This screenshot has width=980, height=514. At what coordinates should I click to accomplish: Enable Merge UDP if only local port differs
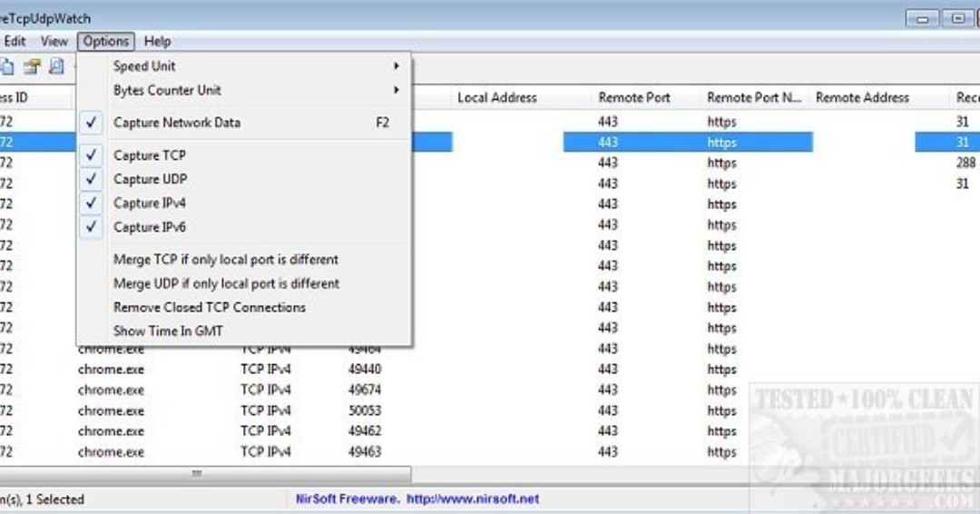244,283
